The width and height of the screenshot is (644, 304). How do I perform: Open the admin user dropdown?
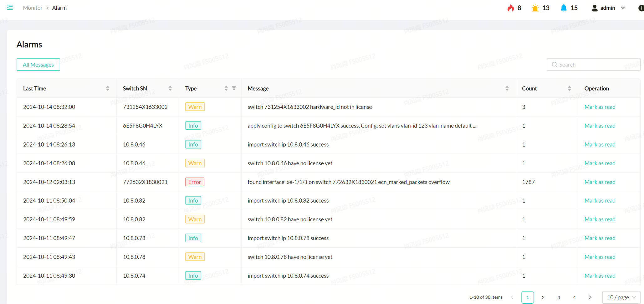(608, 8)
